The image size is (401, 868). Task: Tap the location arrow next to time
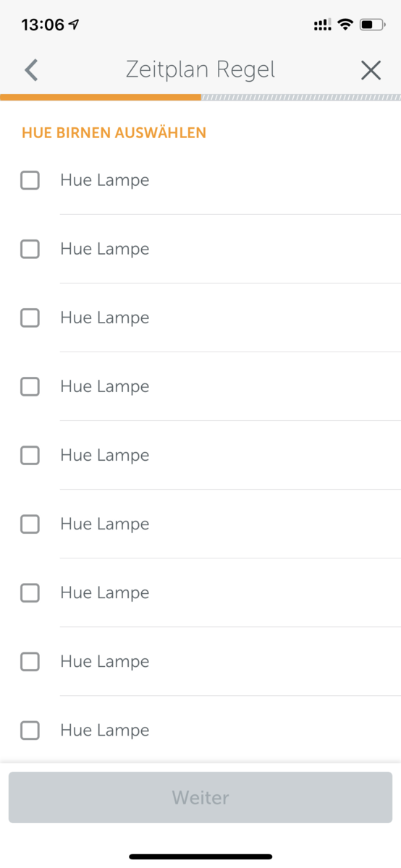(x=74, y=25)
